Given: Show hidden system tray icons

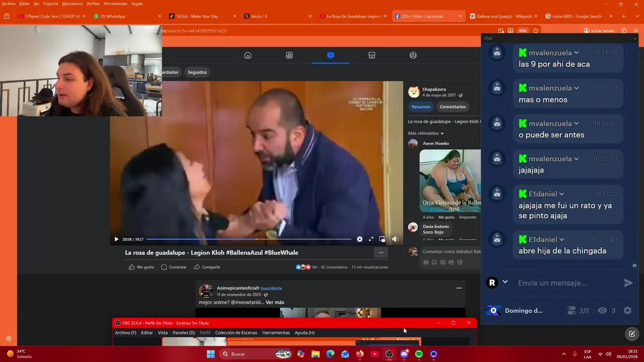Looking at the screenshot, I should click(563, 354).
